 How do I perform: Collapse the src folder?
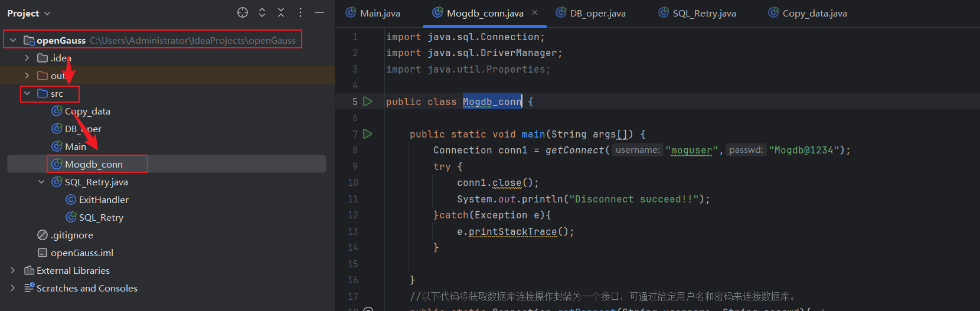pyautogui.click(x=27, y=93)
